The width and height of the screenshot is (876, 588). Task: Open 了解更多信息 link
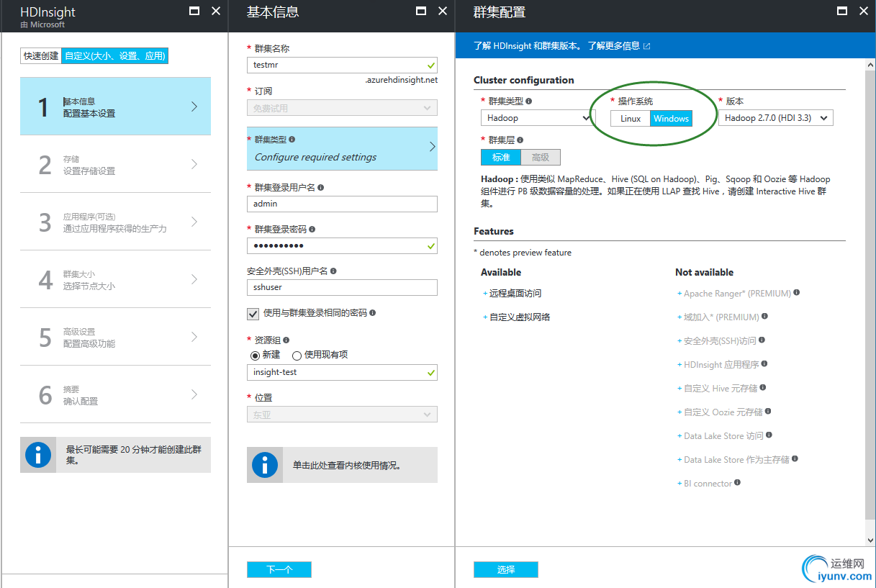point(614,46)
